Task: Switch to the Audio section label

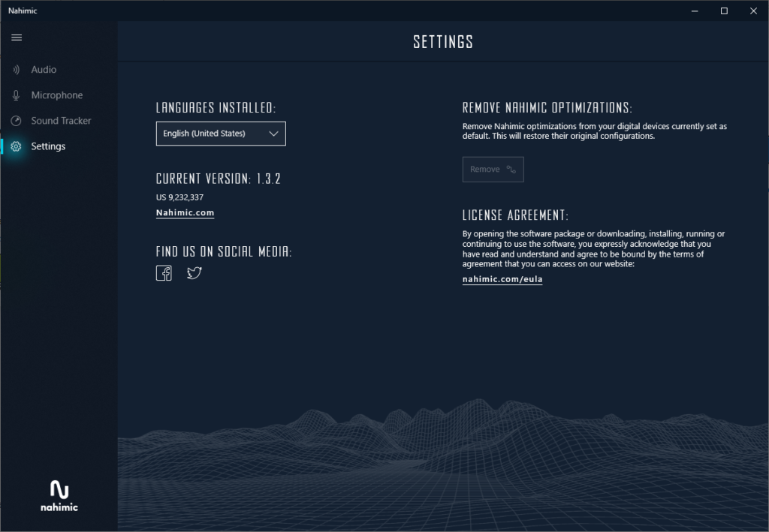Action: coord(44,70)
